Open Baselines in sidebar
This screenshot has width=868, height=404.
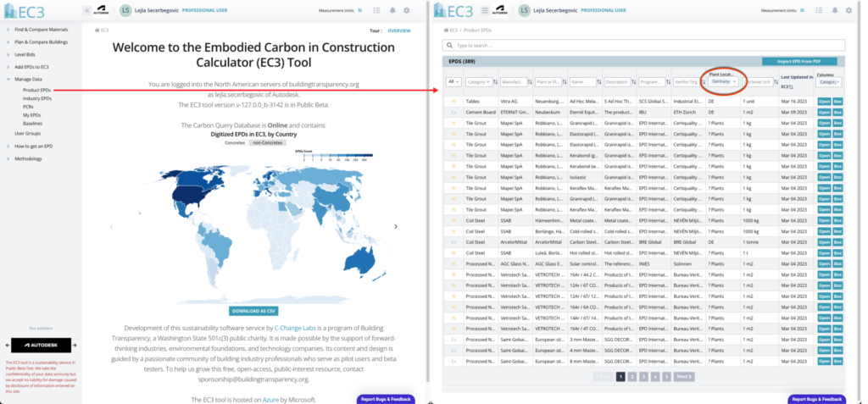pos(33,124)
